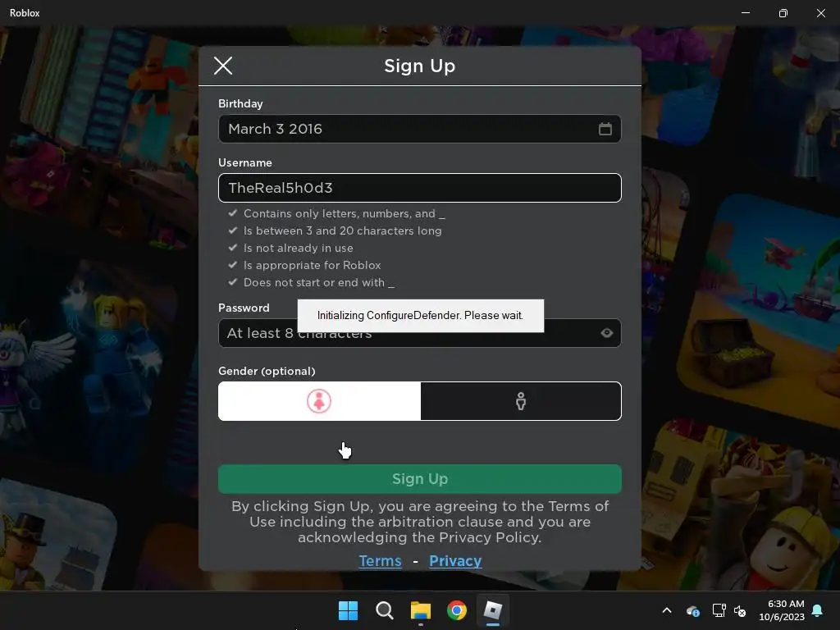Select the female gender option
The height and width of the screenshot is (630, 840).
coord(319,401)
